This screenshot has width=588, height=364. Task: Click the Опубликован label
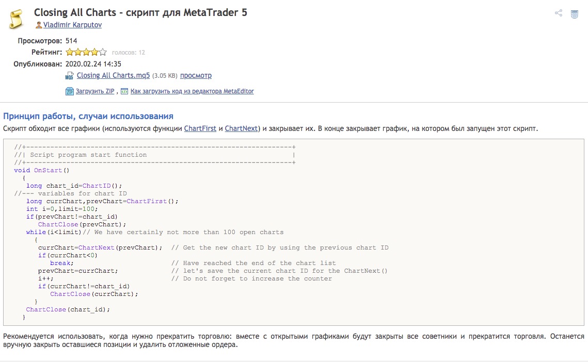point(38,64)
